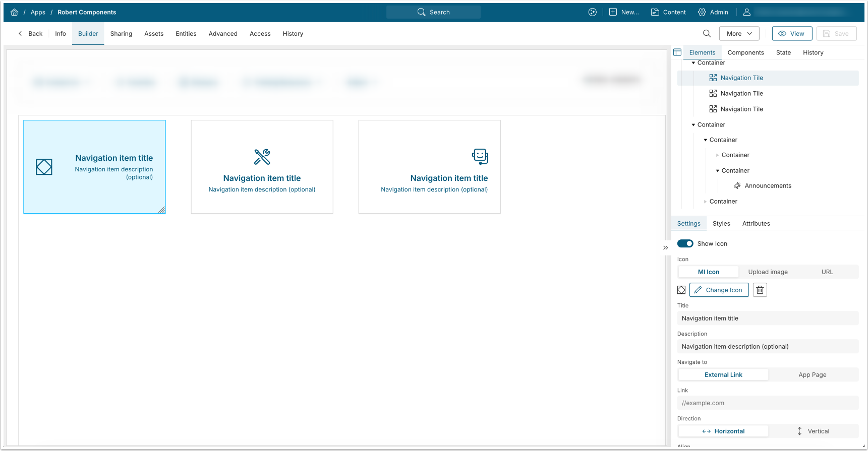
Task: Click the magnifier icon beside More
Action: click(x=707, y=33)
